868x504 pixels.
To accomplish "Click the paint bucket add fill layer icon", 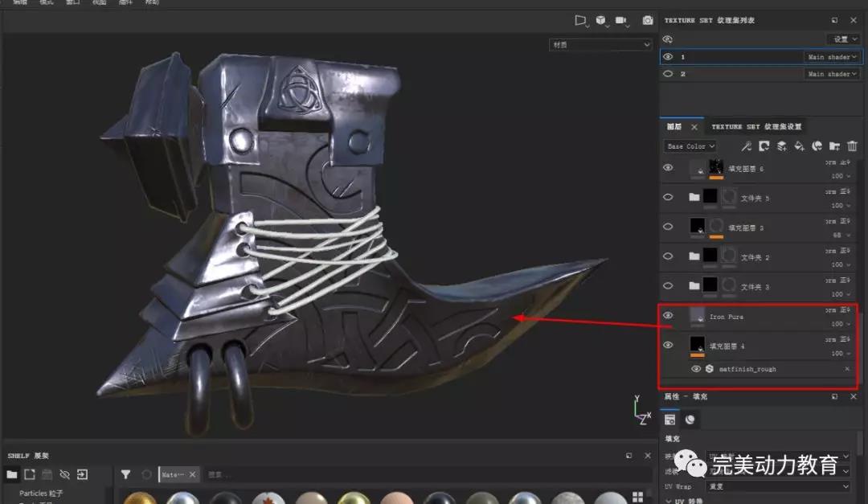I will [x=799, y=146].
